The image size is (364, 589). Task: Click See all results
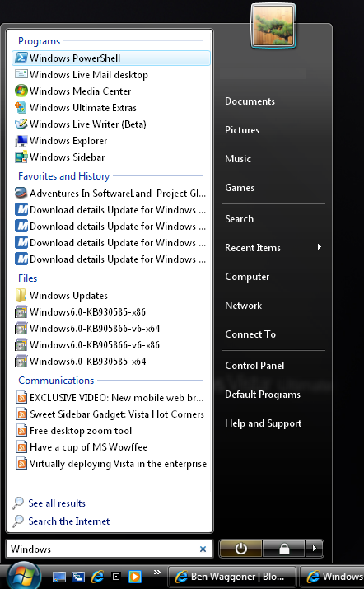click(57, 503)
